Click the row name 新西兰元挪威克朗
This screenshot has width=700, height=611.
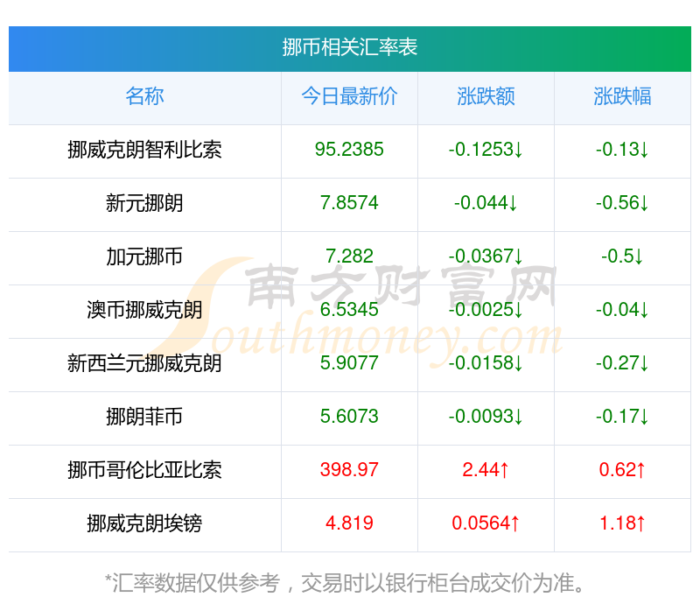[144, 363]
